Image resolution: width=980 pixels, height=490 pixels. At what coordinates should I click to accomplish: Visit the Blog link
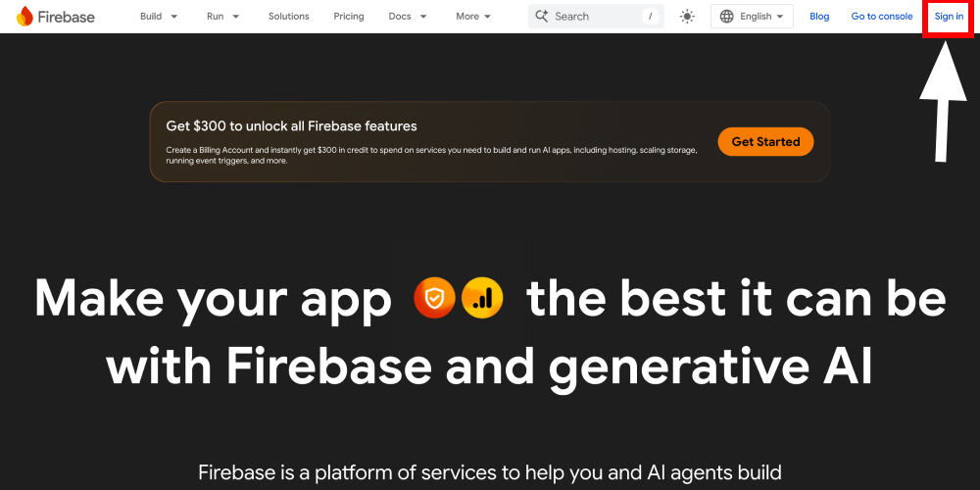[x=819, y=16]
